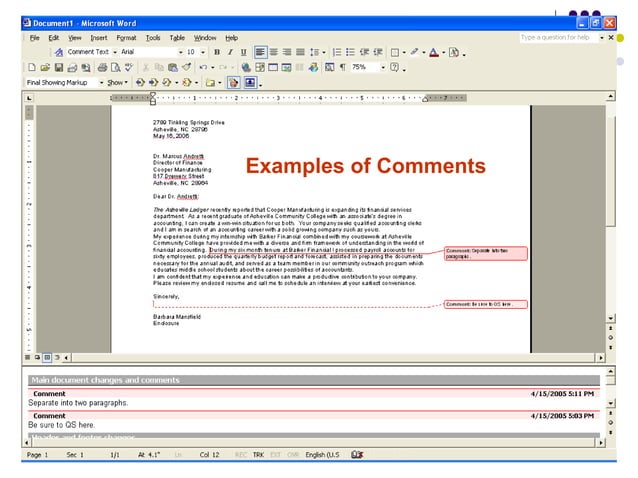Click the Undo icon
This screenshot has width=638, height=478.
point(202,67)
